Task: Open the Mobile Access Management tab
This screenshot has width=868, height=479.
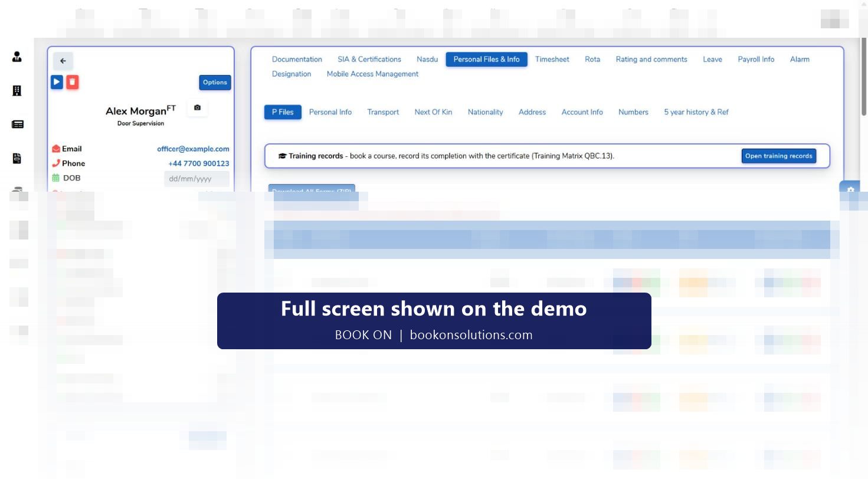Action: click(372, 74)
